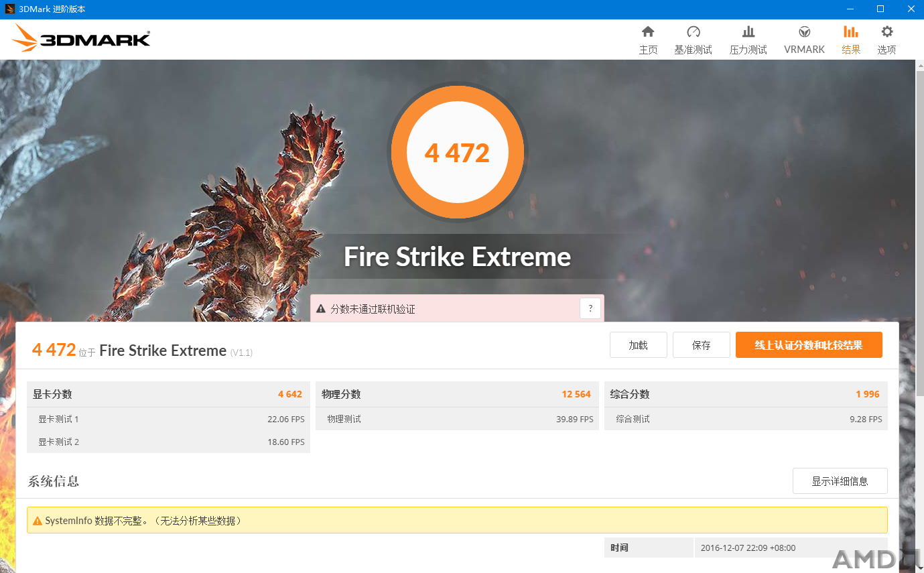924x573 pixels.
Task: Click the 物理测试 row
Action: (x=457, y=419)
